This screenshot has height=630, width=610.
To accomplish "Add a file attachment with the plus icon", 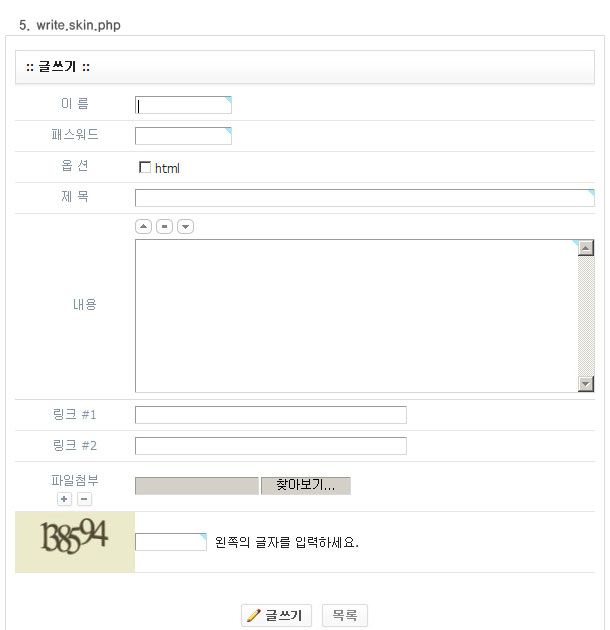I will 64,499.
